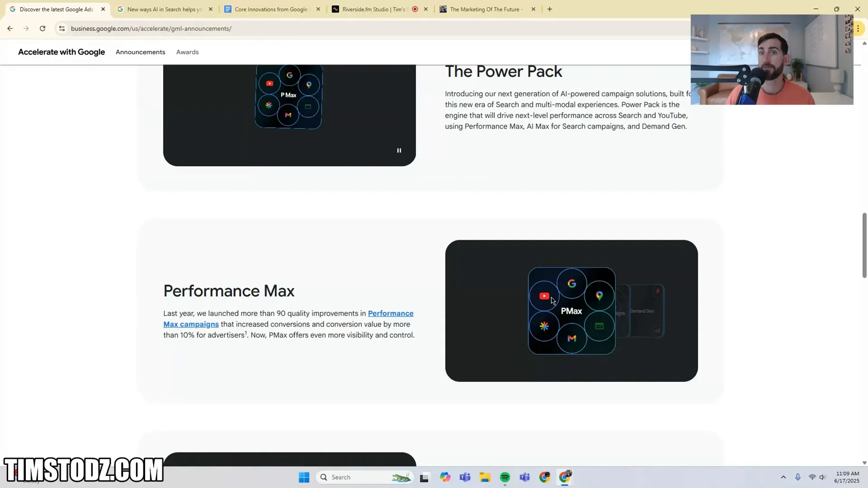Click the page vertical scrollbar thumb
This screenshot has height=488, width=868.
point(864,245)
